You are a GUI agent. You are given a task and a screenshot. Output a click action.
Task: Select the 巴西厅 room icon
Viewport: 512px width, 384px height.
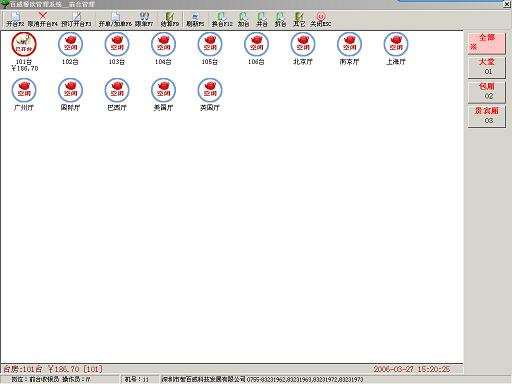click(117, 90)
